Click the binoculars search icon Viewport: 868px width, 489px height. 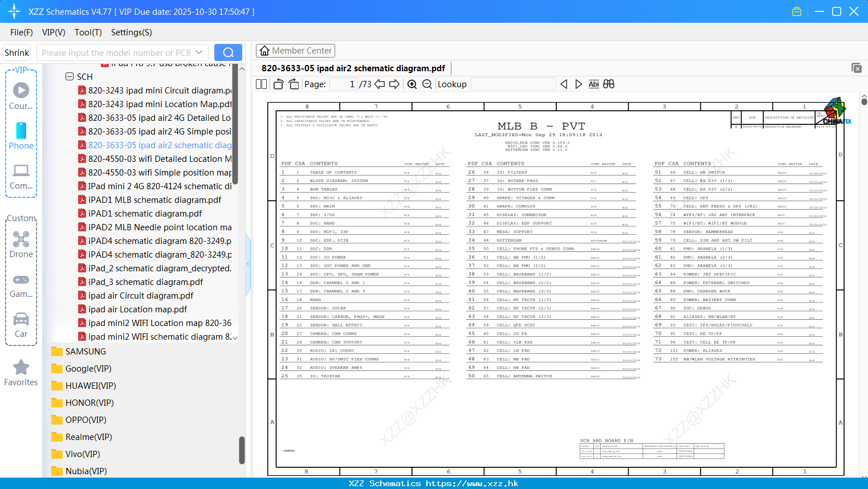tap(609, 84)
